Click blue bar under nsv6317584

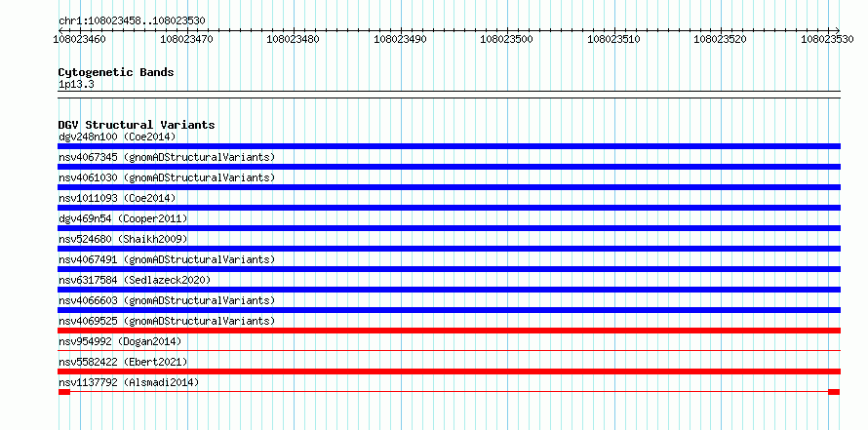click(449, 290)
